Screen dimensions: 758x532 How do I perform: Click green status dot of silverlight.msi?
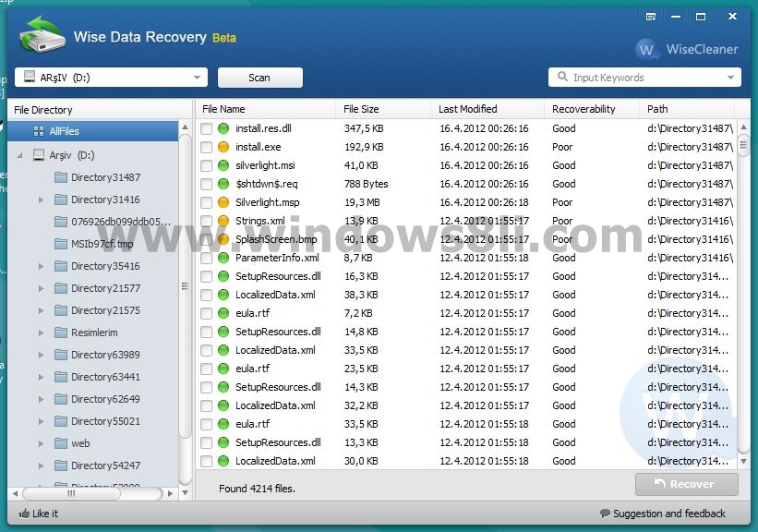(x=223, y=165)
